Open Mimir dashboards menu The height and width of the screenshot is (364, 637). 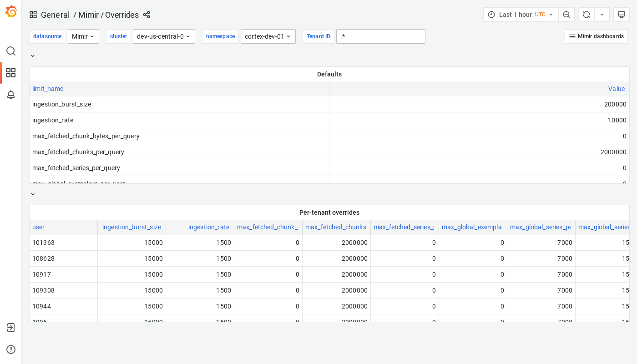click(596, 36)
